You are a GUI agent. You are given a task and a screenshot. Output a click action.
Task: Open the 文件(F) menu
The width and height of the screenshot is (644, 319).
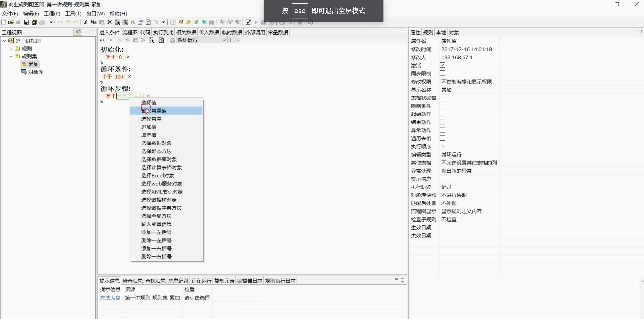(x=10, y=13)
